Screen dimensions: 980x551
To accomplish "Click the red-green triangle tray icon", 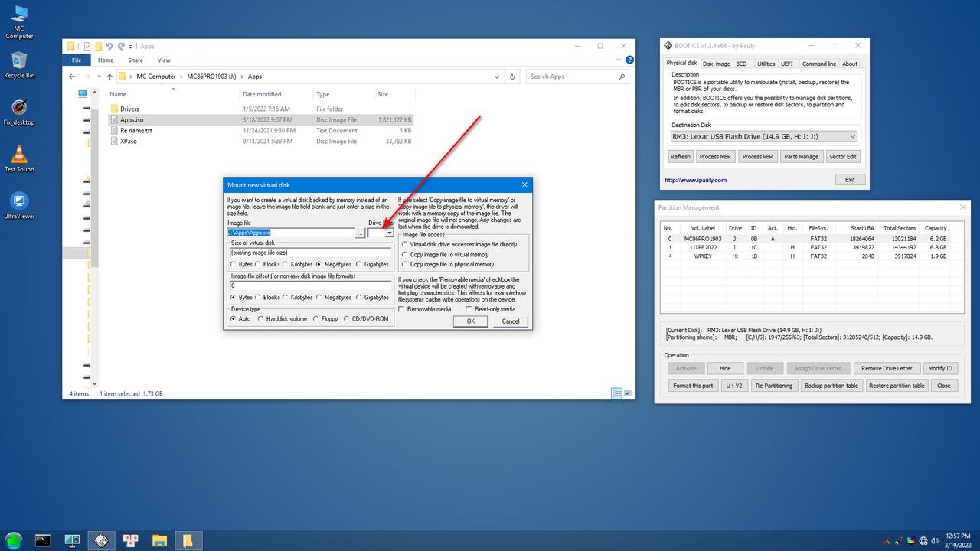I will tap(885, 541).
